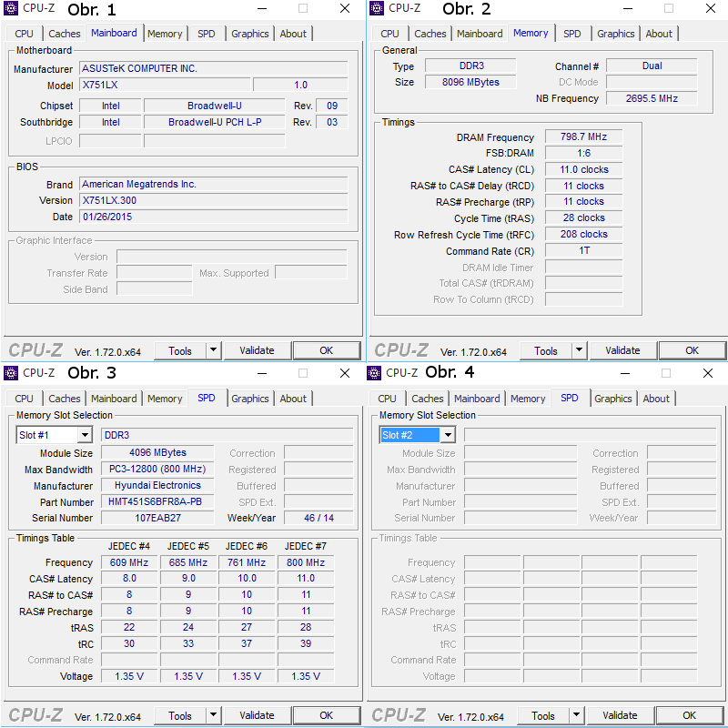Open About tab in Obr. 3 window
Viewport: 728px width, 728px height.
293,399
